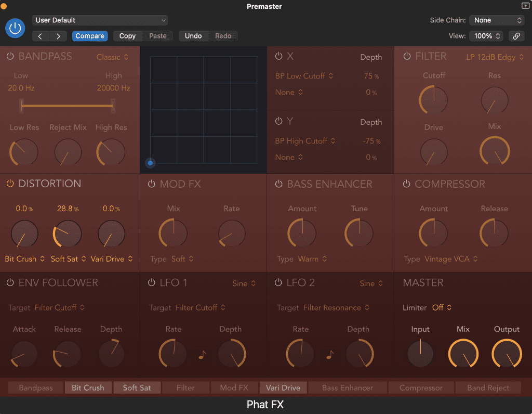Toggle the Phat FX plugin power button

15,28
